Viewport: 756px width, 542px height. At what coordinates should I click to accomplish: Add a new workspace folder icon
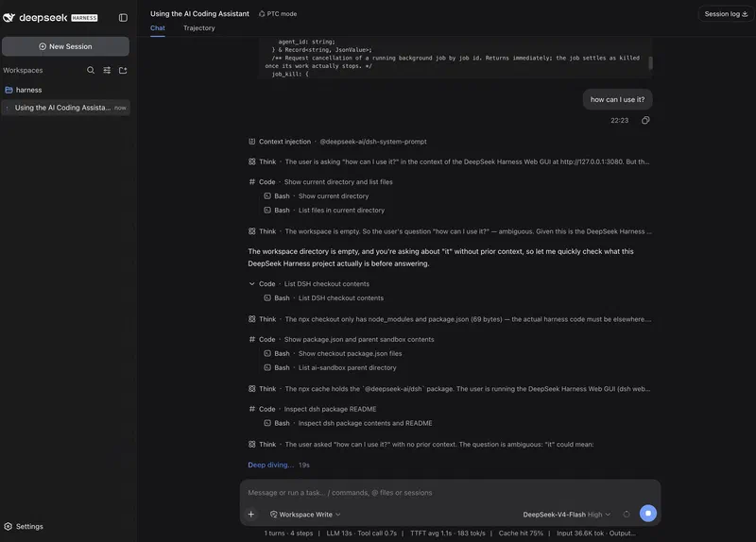point(123,70)
